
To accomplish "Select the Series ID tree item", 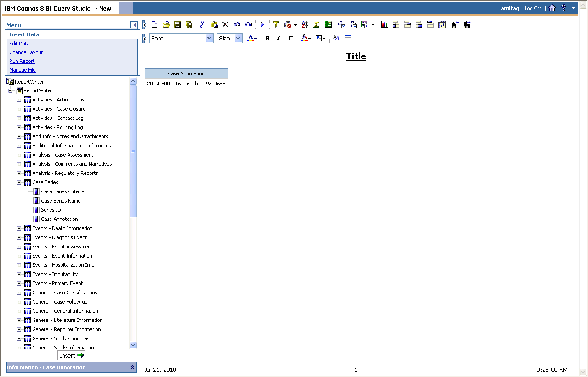I will 51,210.
